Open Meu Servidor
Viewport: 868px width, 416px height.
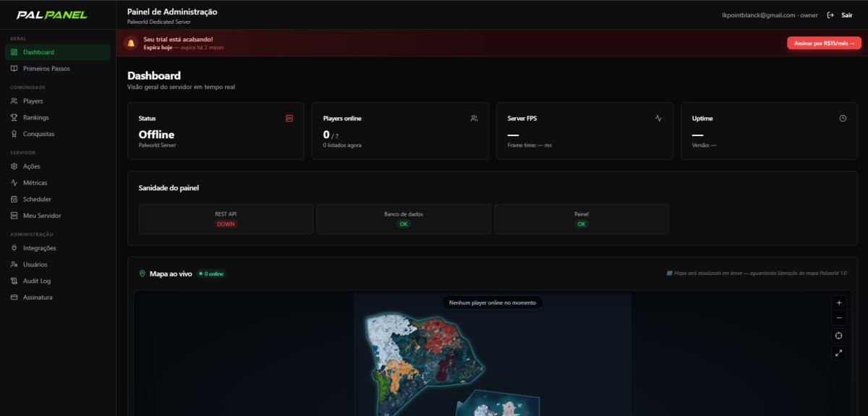pos(58,216)
